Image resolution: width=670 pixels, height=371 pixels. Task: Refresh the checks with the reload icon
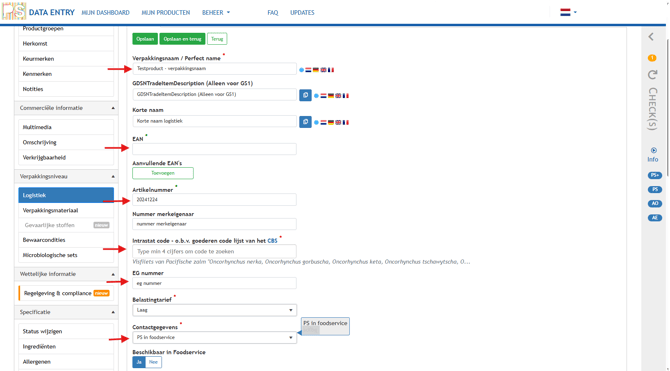click(652, 75)
